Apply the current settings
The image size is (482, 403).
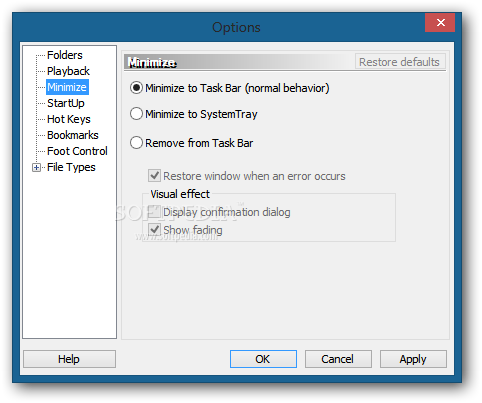(413, 359)
